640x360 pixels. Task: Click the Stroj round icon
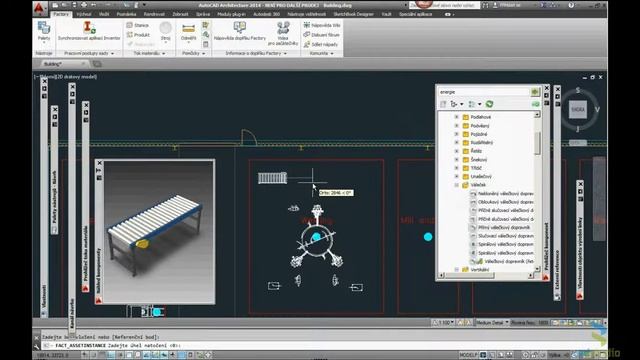pyautogui.click(x=165, y=28)
